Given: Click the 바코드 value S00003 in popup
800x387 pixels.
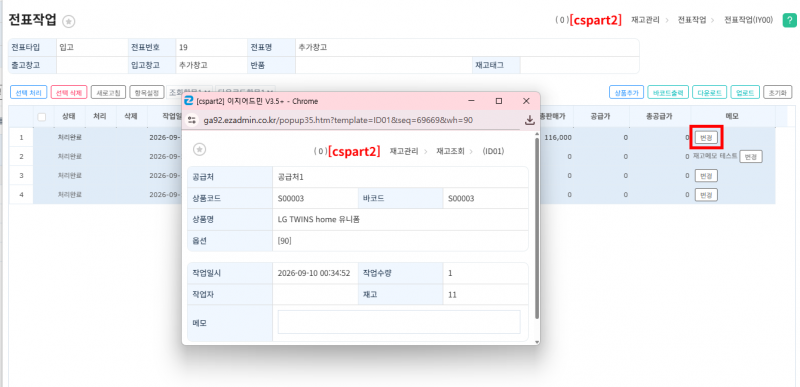Looking at the screenshot, I should point(461,198).
